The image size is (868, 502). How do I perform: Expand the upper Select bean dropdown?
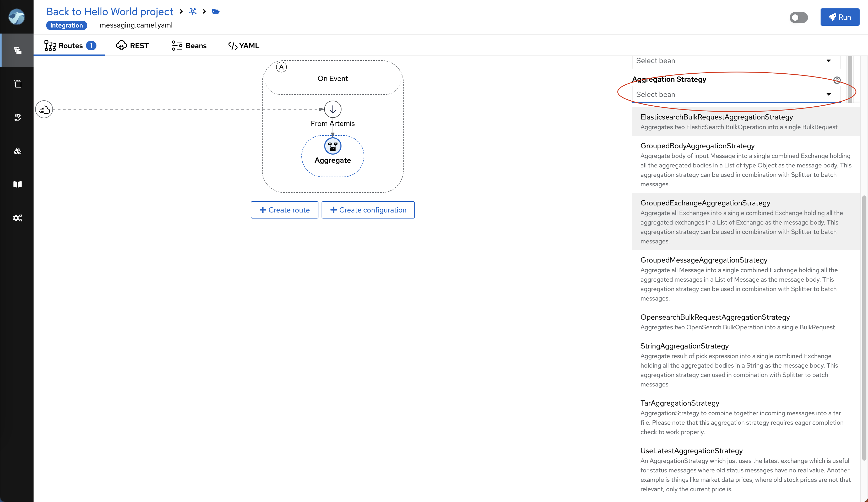coord(736,61)
